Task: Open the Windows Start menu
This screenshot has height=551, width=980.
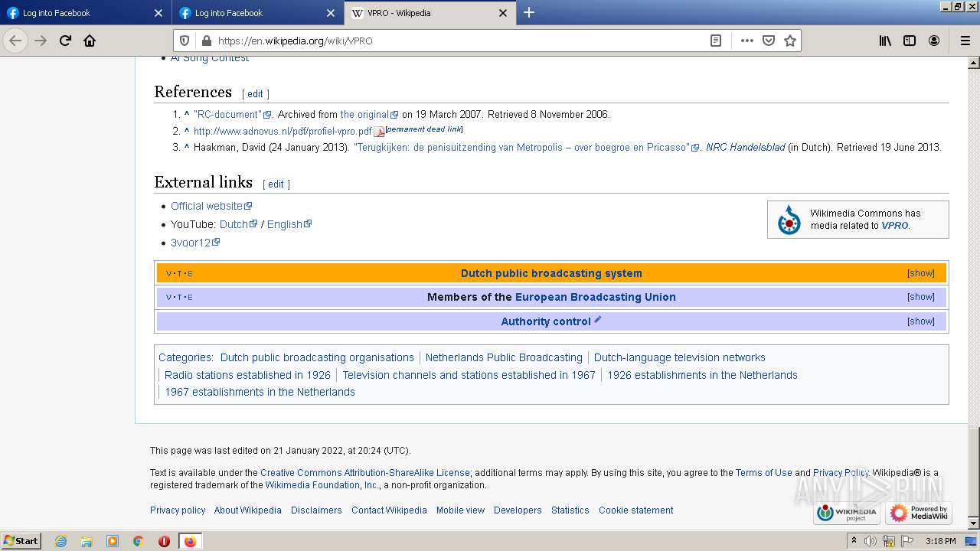Action: [21, 540]
